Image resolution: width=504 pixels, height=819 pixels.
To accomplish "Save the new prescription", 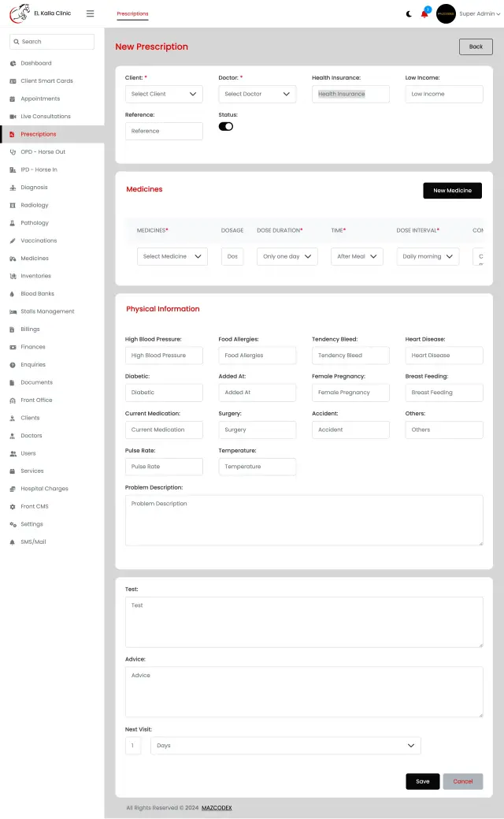I will coord(423,781).
